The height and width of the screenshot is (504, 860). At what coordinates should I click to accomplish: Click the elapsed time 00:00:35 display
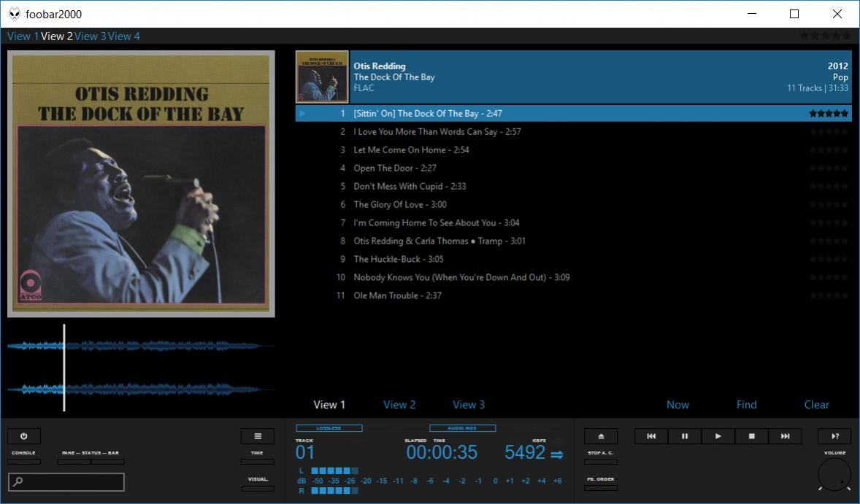coord(442,452)
